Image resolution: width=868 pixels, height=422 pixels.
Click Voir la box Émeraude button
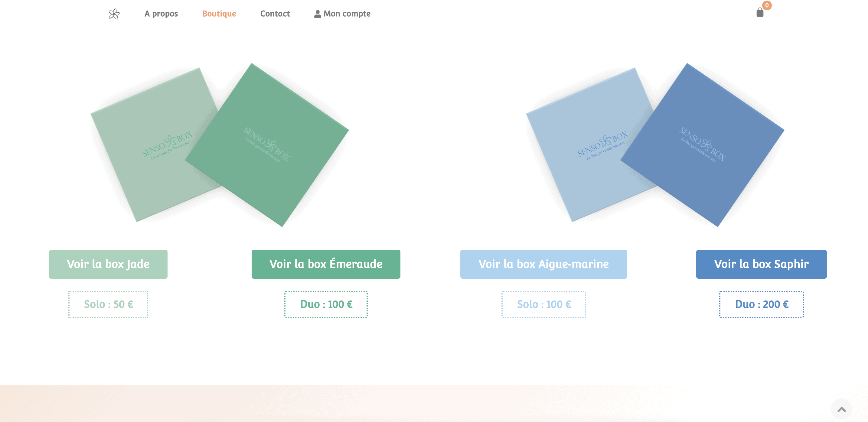326,264
